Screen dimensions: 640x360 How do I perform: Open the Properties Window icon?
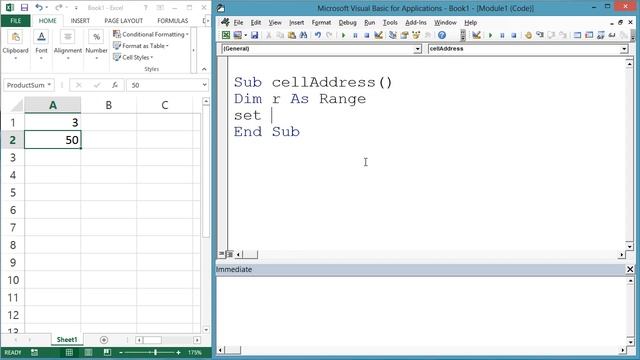(x=404, y=36)
